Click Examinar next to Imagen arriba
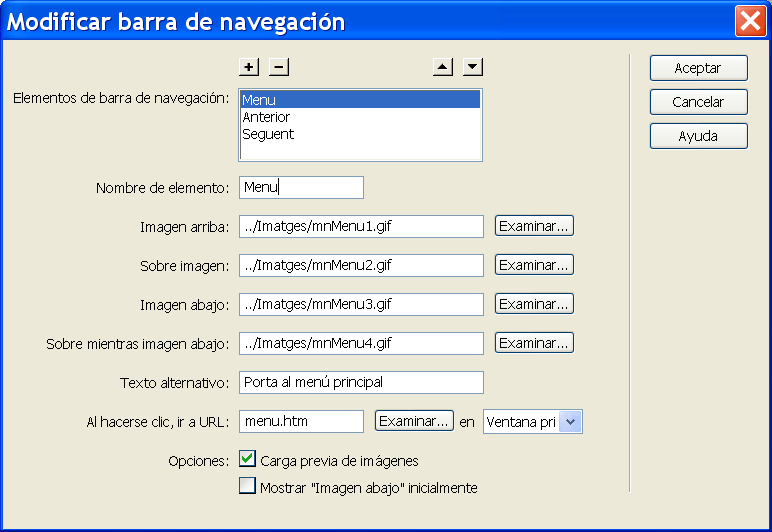 coord(534,225)
